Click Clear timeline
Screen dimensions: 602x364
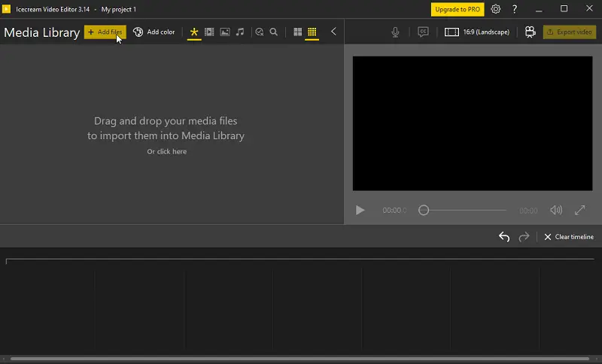(x=569, y=237)
